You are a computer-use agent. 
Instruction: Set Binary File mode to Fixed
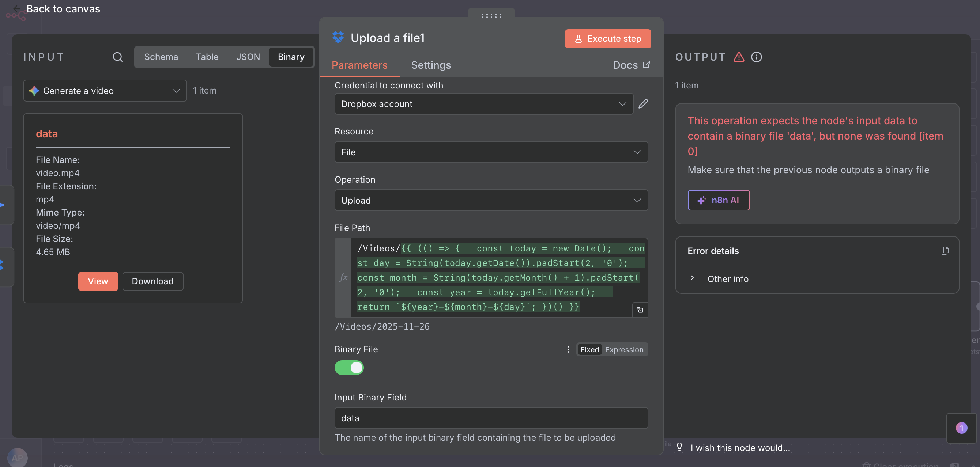point(589,349)
